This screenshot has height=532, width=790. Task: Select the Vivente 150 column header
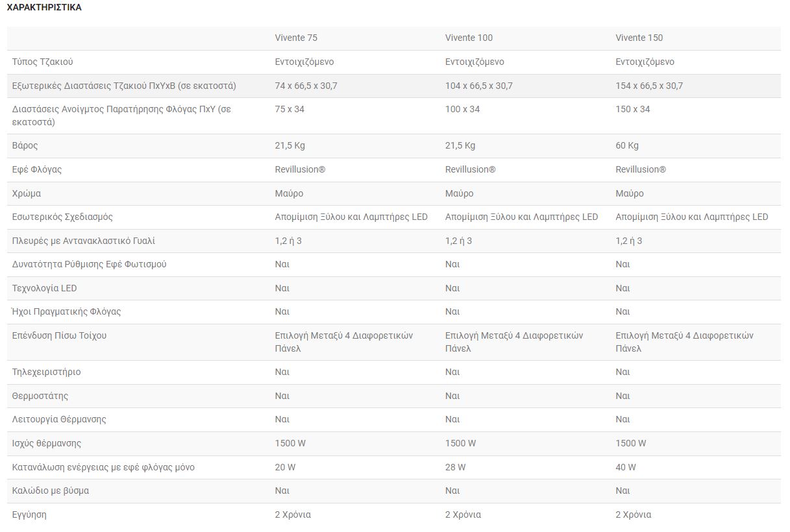[x=639, y=38]
